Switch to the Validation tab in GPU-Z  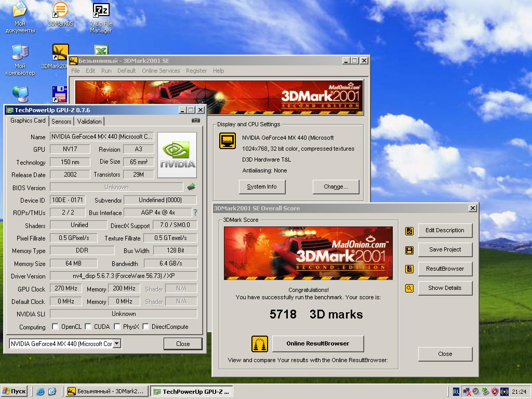pyautogui.click(x=89, y=121)
